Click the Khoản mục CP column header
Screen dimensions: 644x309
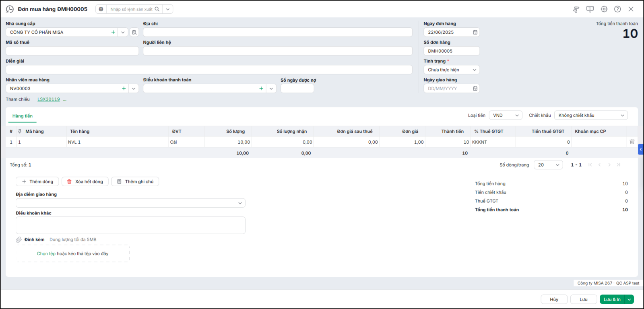[590, 131]
